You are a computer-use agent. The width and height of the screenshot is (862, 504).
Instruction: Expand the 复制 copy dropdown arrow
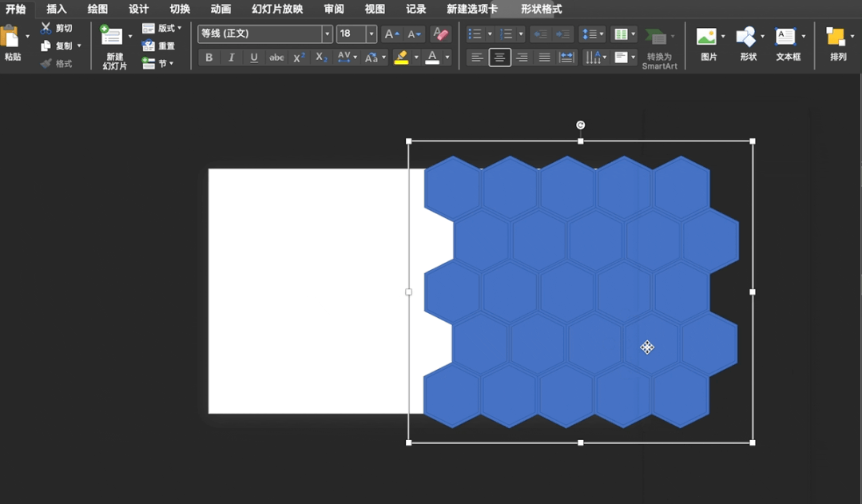(79, 46)
